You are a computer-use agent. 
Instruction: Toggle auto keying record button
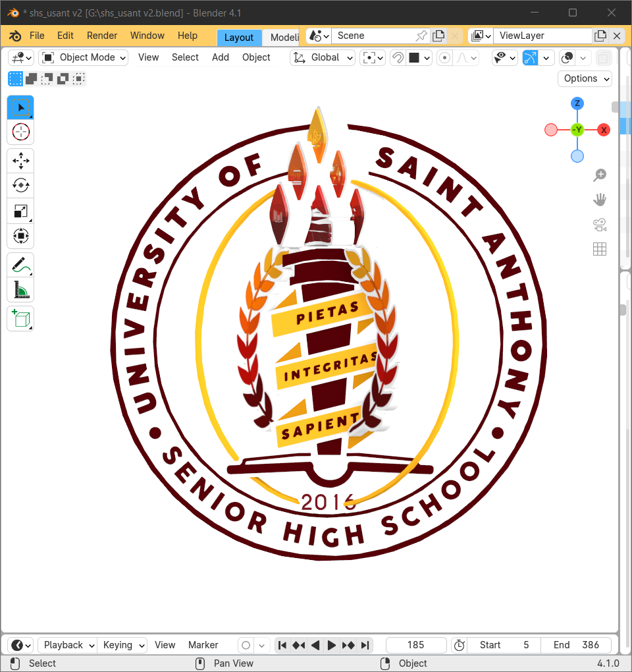click(246, 645)
